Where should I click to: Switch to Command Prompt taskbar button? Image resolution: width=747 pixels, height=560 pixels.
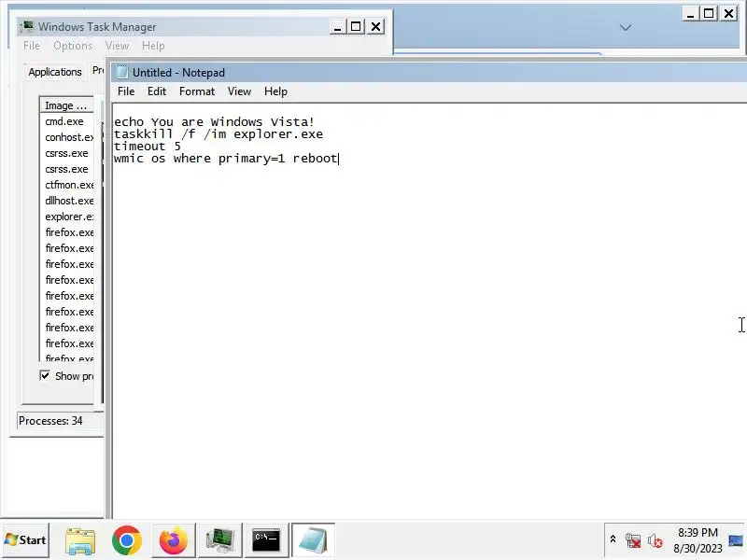pyautogui.click(x=266, y=540)
